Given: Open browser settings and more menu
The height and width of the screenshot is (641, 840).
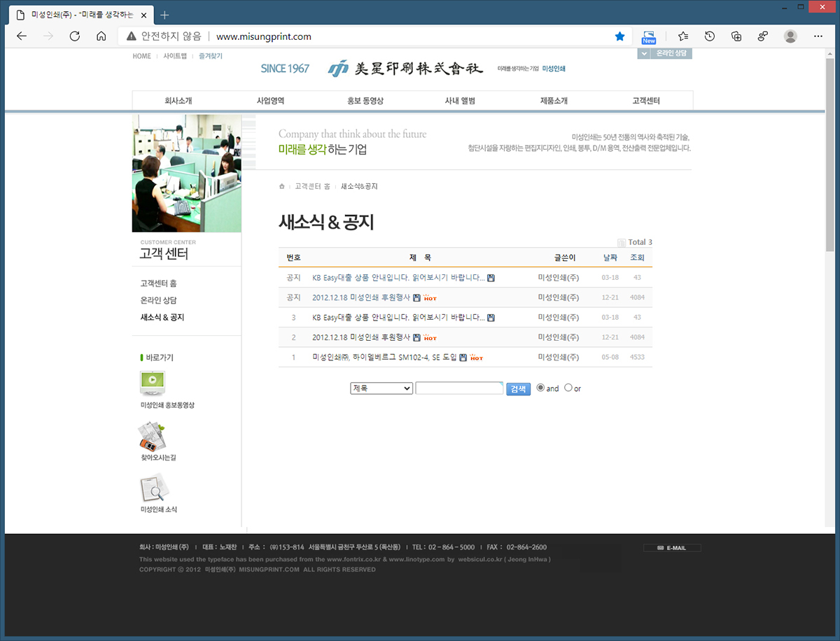Looking at the screenshot, I should [x=818, y=36].
